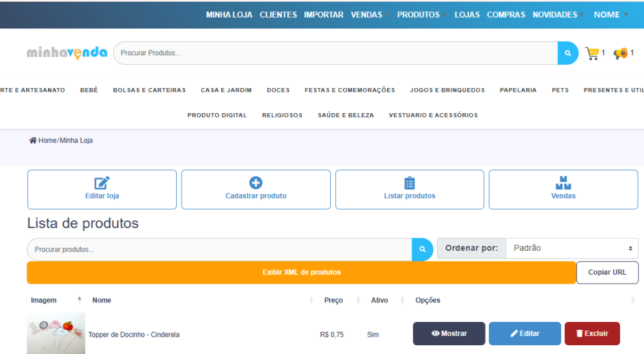Sort by the Imagem column arrow
Viewport: 644px width, 354px height.
coord(79,300)
